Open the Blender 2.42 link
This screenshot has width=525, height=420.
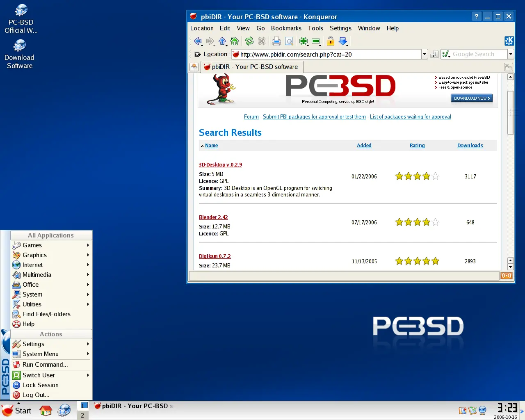[213, 217]
